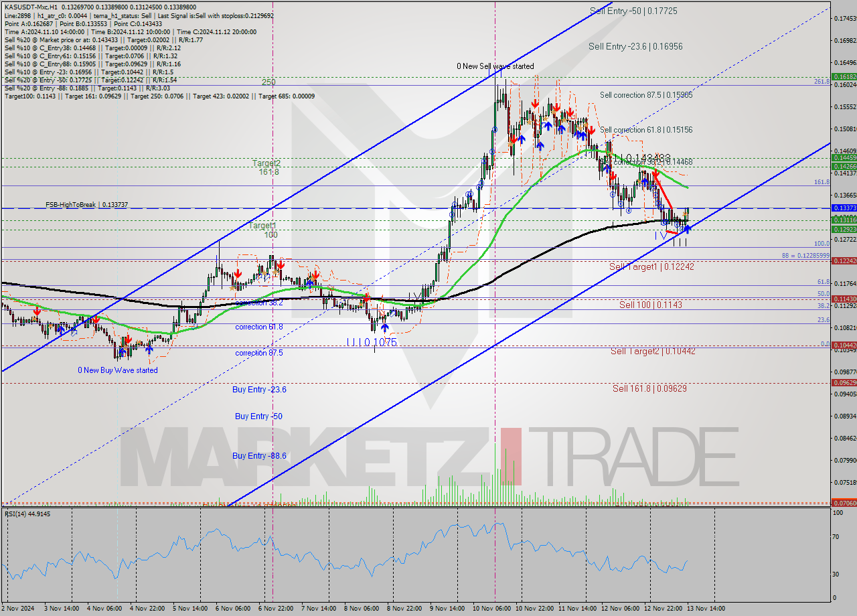The height and width of the screenshot is (616, 857).
Task: Select the 'Sell 161.8 | 0.09629' label
Action: (649, 388)
